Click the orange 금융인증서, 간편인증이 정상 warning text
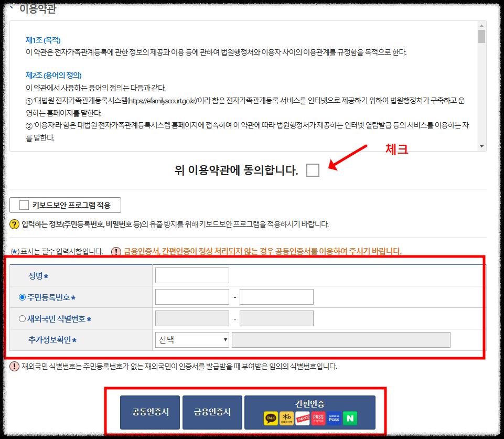The image size is (504, 439). coord(262,251)
